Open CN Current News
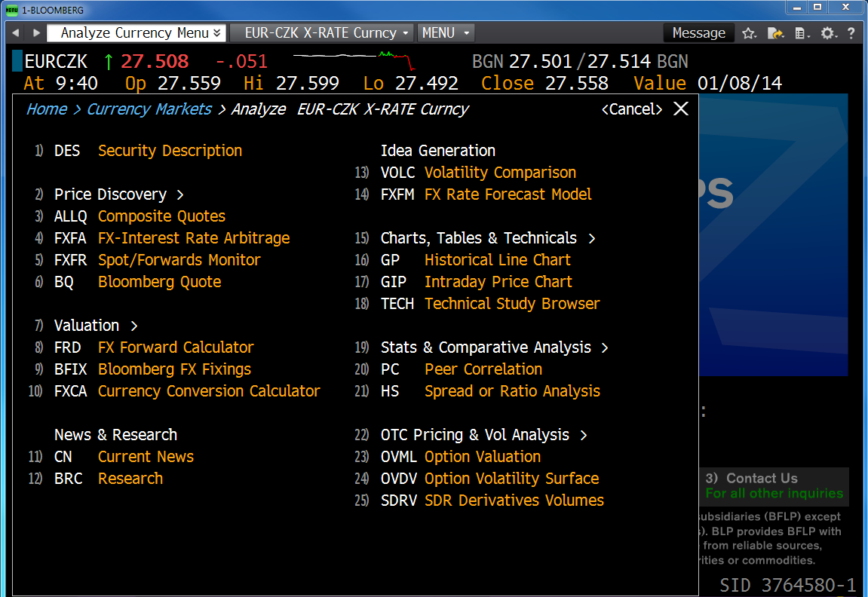The image size is (868, 597). (x=124, y=457)
